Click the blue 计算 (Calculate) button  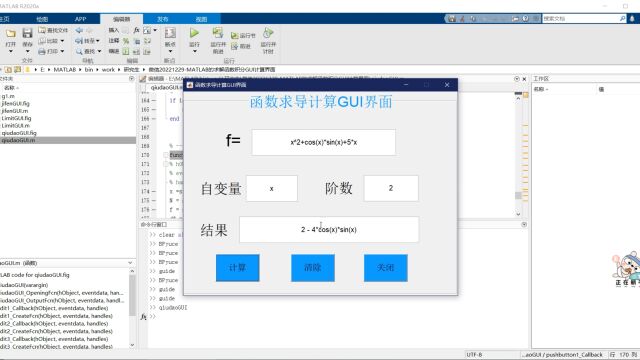(x=238, y=268)
